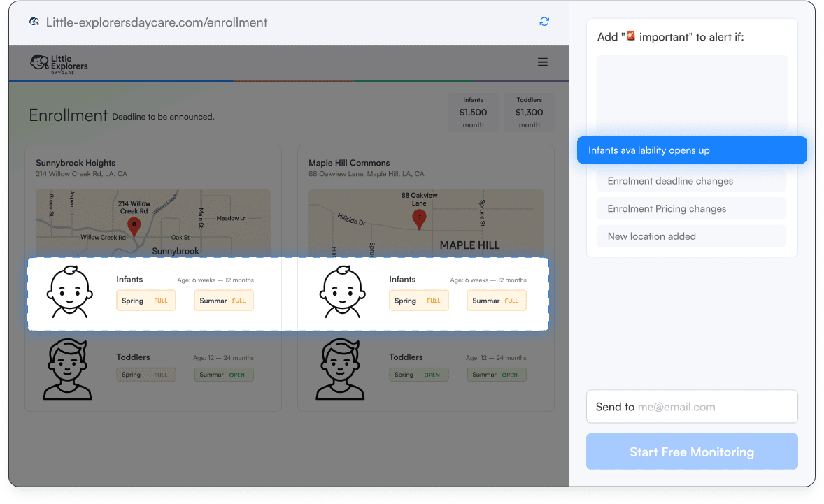Select 'New location added' option
Image resolution: width=824 pixels, height=504 pixels.
691,236
